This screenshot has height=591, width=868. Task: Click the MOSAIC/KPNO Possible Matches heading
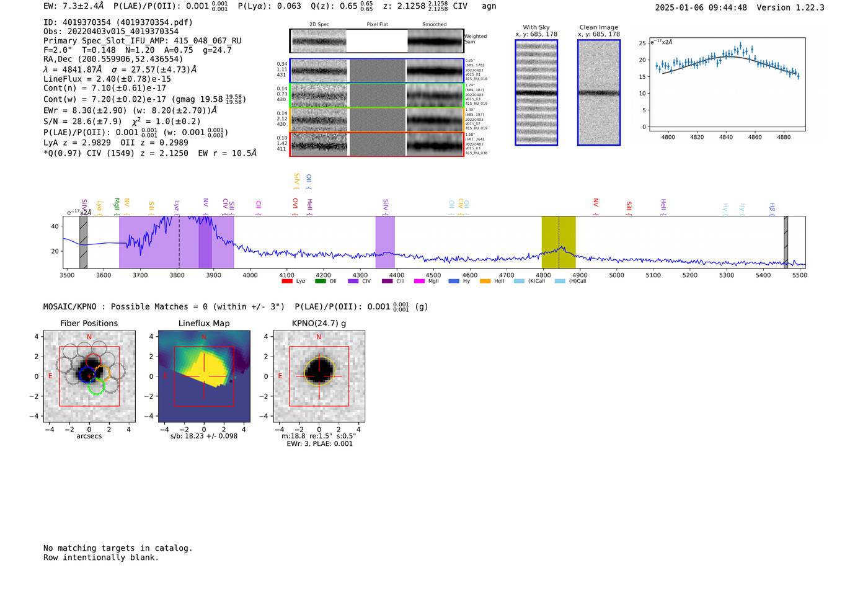(236, 306)
